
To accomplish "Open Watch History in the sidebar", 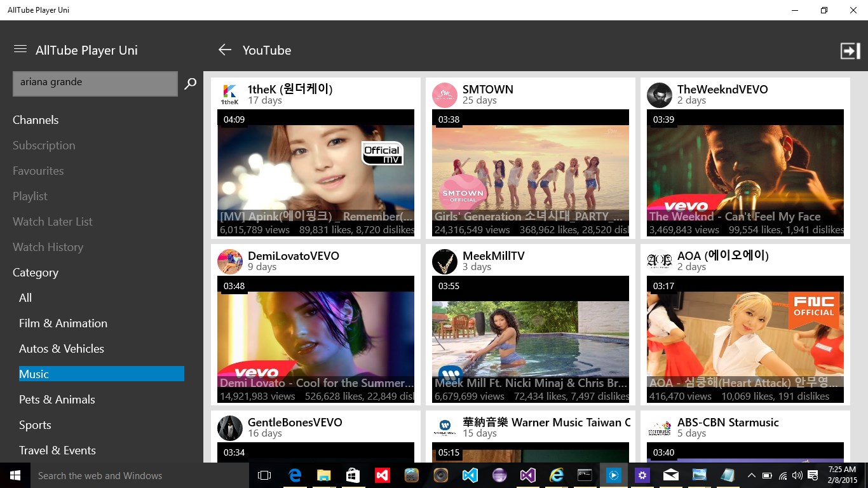I will (48, 247).
